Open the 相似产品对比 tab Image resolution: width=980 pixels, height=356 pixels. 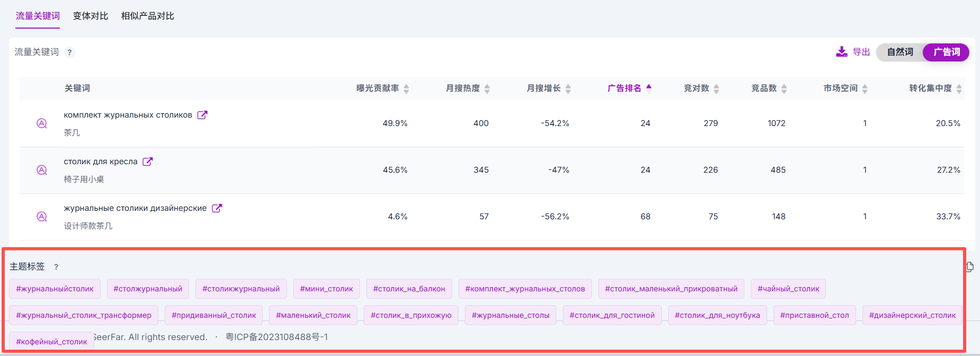pos(147,16)
